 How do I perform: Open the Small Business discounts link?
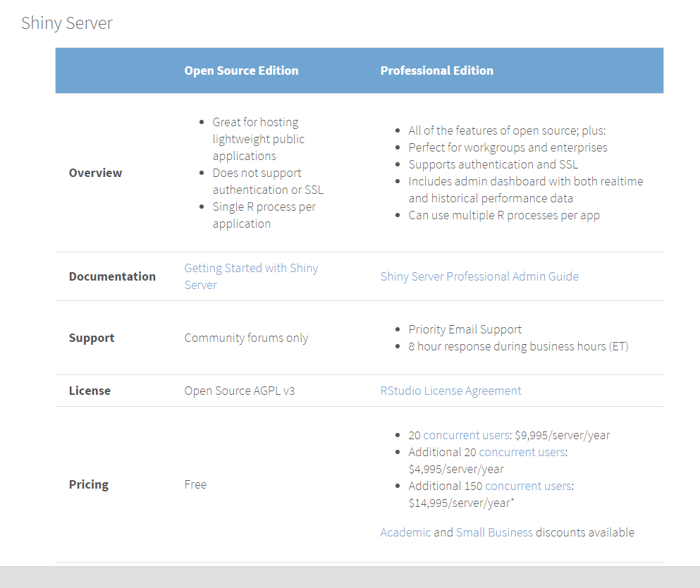click(x=494, y=532)
